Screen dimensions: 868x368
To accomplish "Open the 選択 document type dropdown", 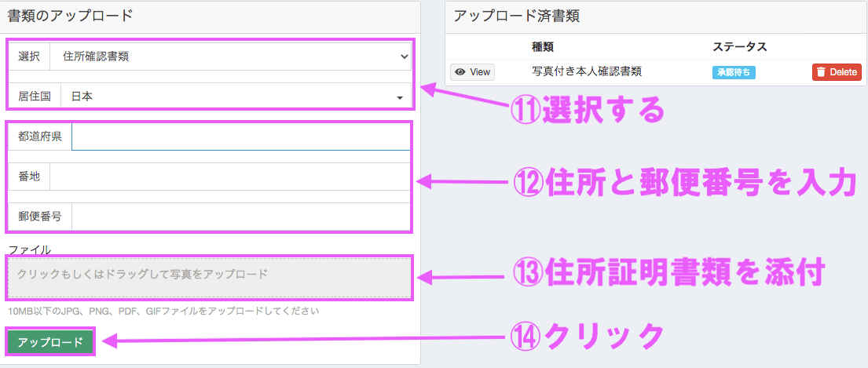I will coord(230,56).
